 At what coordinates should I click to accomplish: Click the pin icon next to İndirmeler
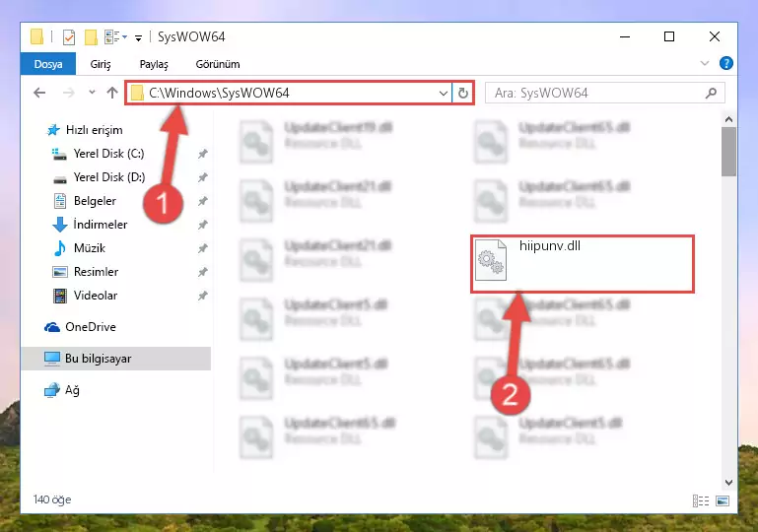click(202, 225)
